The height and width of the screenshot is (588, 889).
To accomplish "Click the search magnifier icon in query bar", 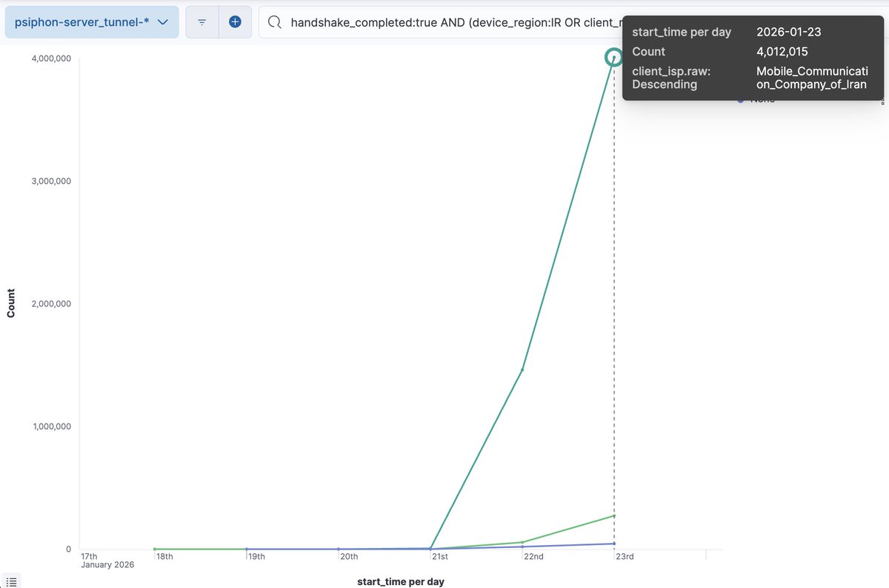I will click(274, 22).
